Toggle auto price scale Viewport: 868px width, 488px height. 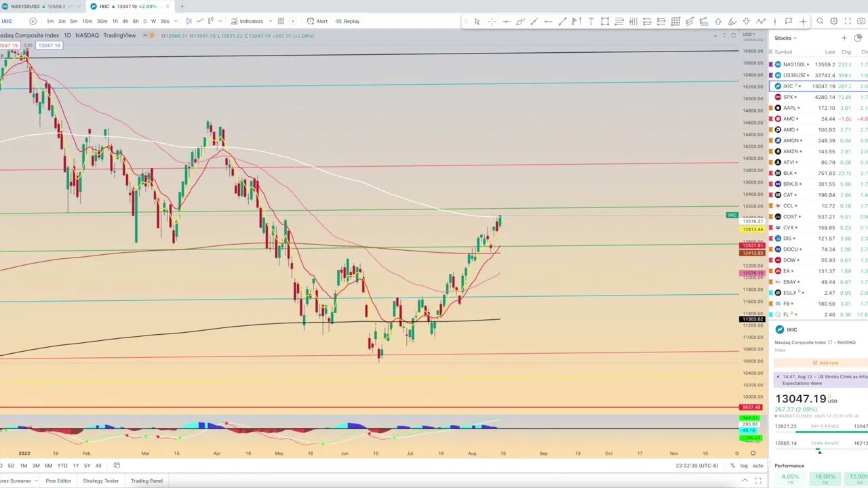pyautogui.click(x=758, y=466)
